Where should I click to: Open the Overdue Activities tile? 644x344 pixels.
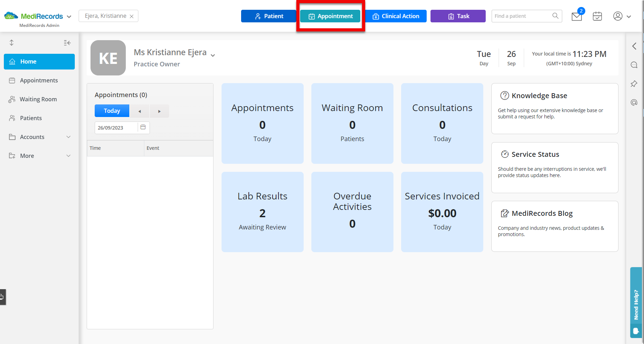(x=352, y=212)
